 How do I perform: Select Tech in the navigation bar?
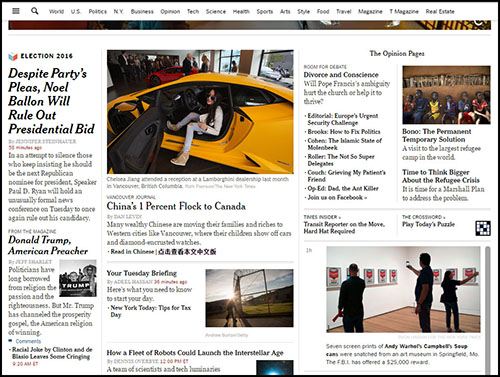(x=193, y=11)
